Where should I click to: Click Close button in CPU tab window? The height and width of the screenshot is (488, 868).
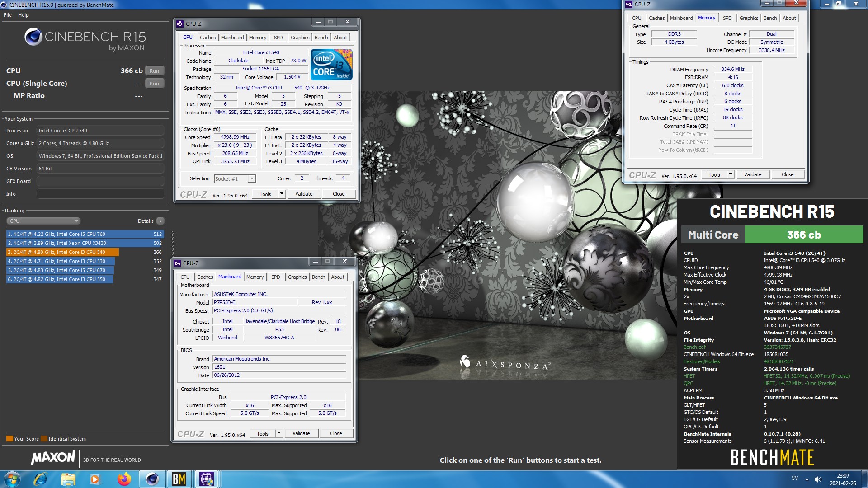coord(339,194)
